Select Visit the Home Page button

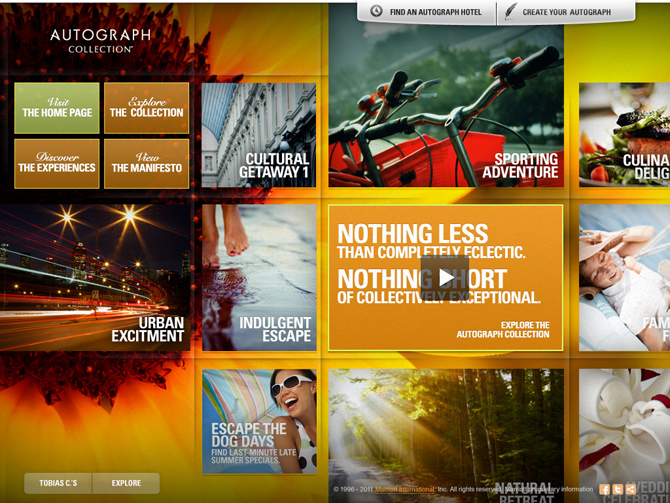coord(57,108)
